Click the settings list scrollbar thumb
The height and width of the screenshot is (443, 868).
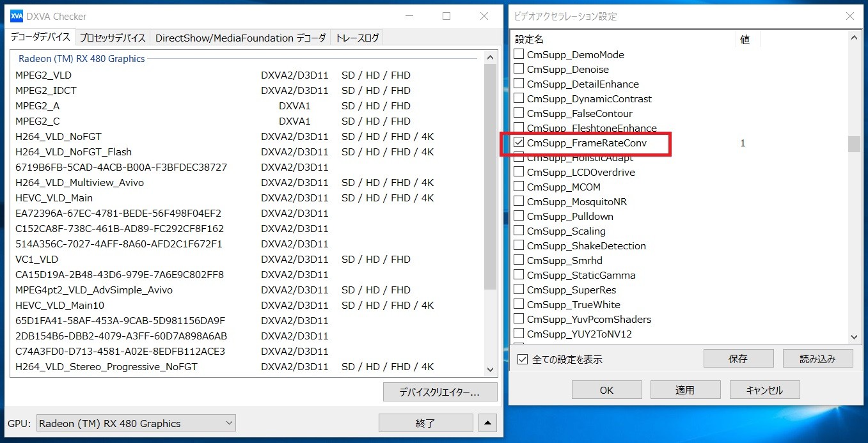[855, 144]
